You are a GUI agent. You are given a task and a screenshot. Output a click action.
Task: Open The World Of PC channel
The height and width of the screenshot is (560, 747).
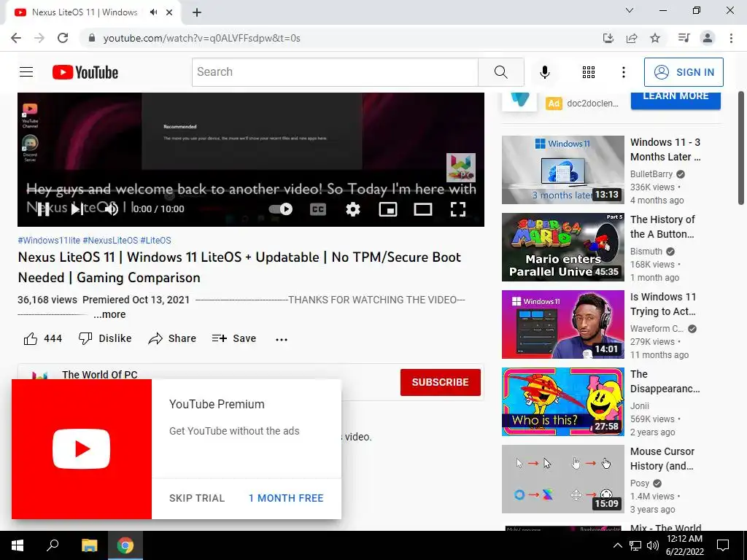coord(99,375)
